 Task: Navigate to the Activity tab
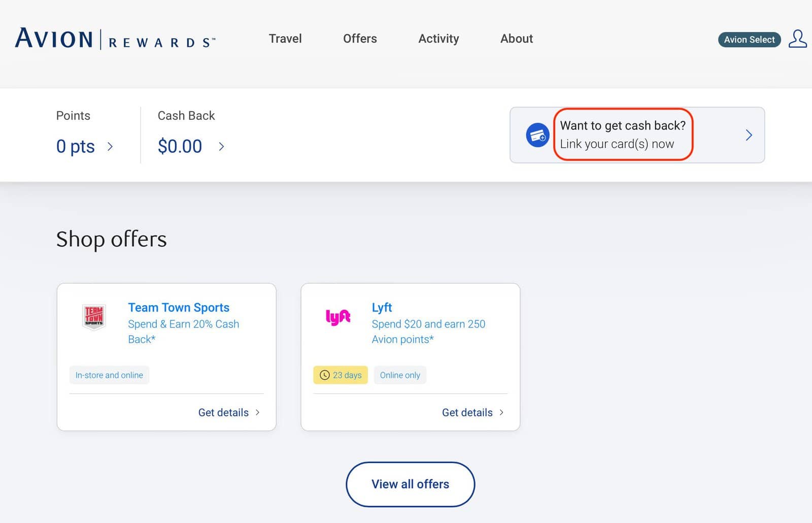click(438, 39)
